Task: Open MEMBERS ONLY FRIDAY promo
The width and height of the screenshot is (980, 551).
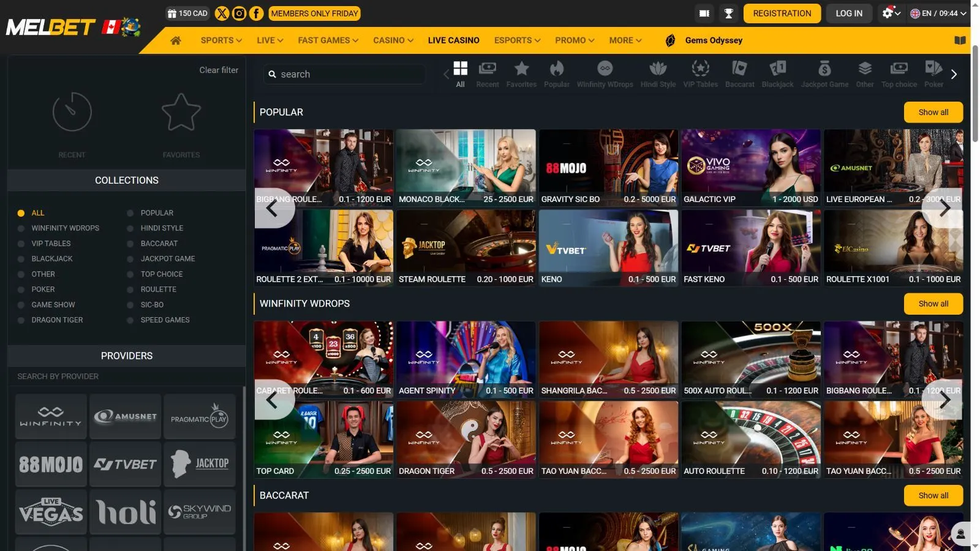Action: 315,13
